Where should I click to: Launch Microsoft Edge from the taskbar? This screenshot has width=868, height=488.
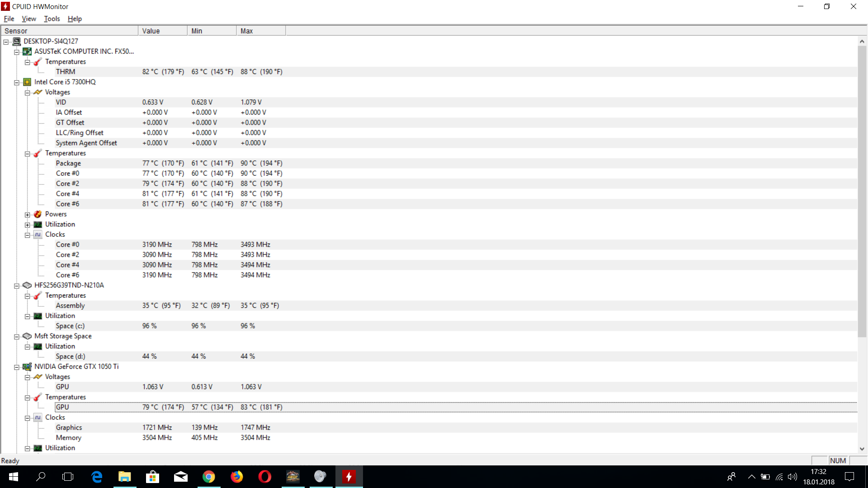(x=97, y=477)
